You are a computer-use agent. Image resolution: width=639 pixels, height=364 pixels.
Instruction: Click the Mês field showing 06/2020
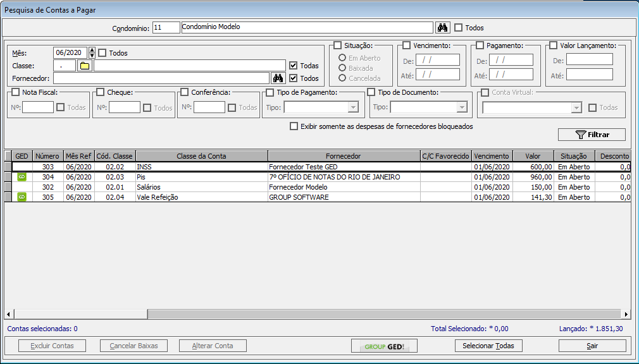coord(70,52)
